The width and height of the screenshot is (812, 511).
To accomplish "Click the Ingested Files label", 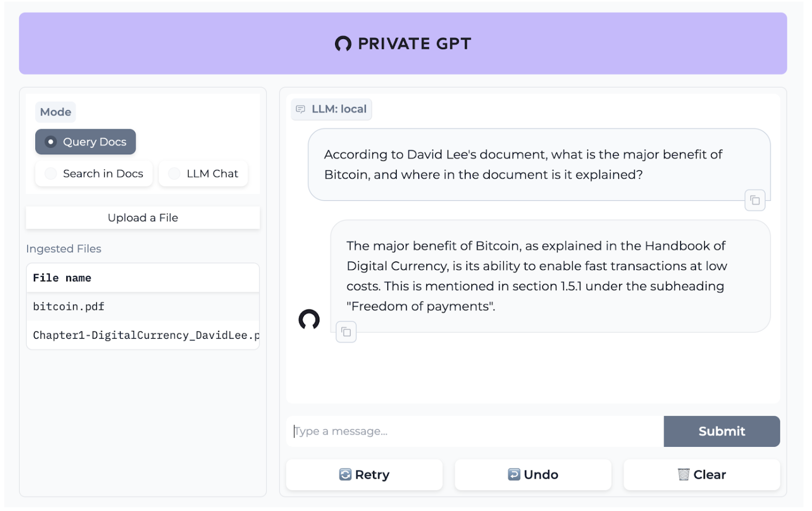I will point(64,249).
